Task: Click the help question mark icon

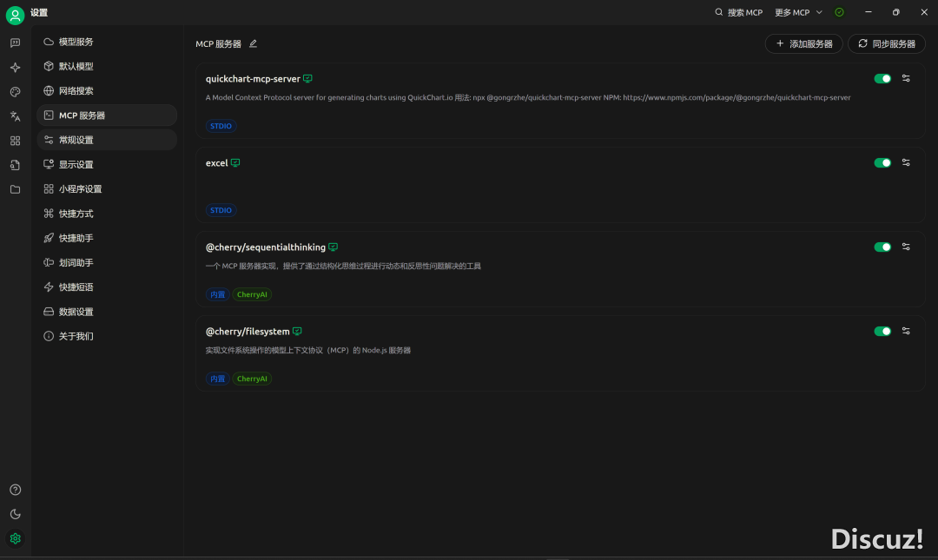Action: pyautogui.click(x=15, y=490)
